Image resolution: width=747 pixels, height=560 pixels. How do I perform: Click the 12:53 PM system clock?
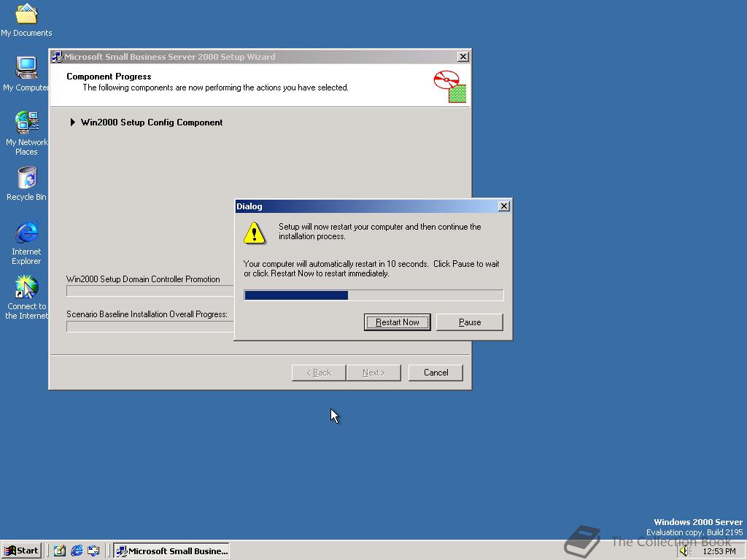tap(719, 551)
